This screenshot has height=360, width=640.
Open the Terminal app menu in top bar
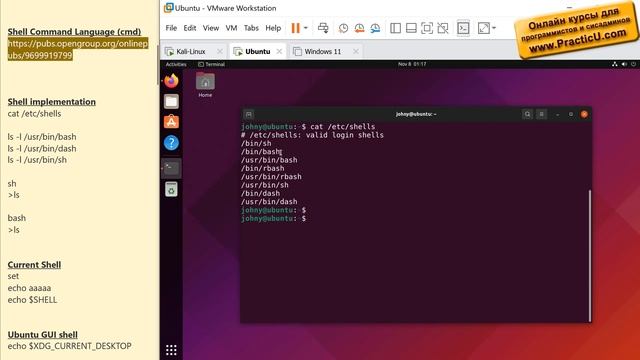[211, 64]
